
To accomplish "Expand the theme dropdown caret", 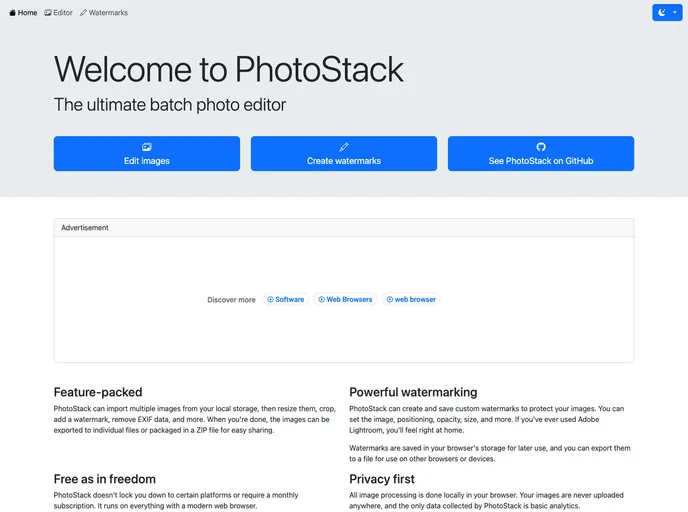I will pos(675,12).
